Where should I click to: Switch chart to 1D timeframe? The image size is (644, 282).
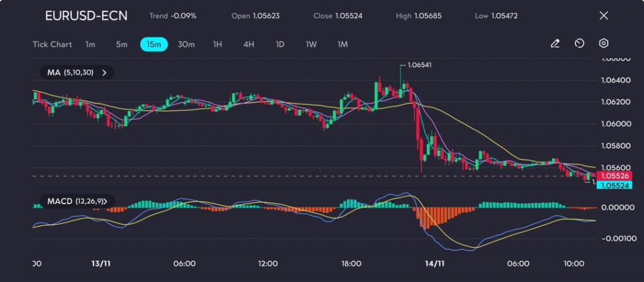(x=280, y=45)
